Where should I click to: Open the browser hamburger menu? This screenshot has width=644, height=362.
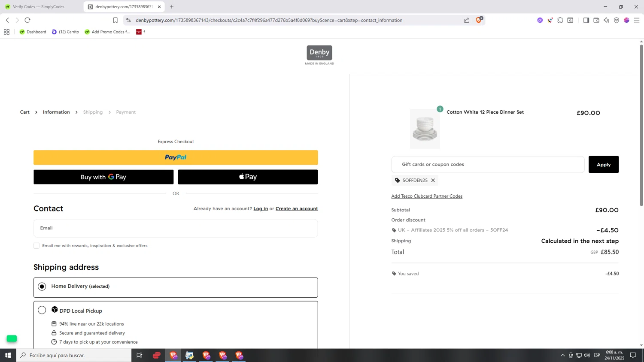point(637,20)
